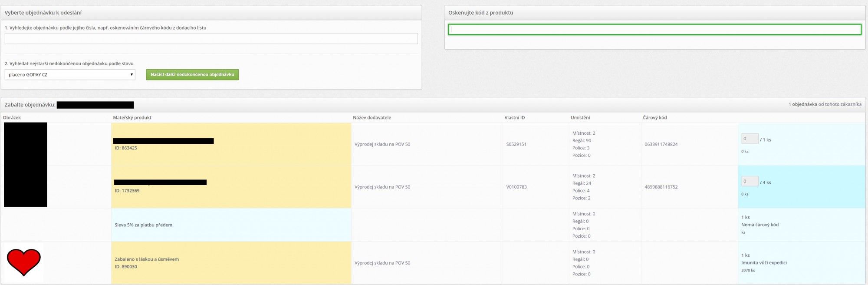Click the 'Mateřský produkt' column header
This screenshot has height=285, width=868.
pos(132,118)
